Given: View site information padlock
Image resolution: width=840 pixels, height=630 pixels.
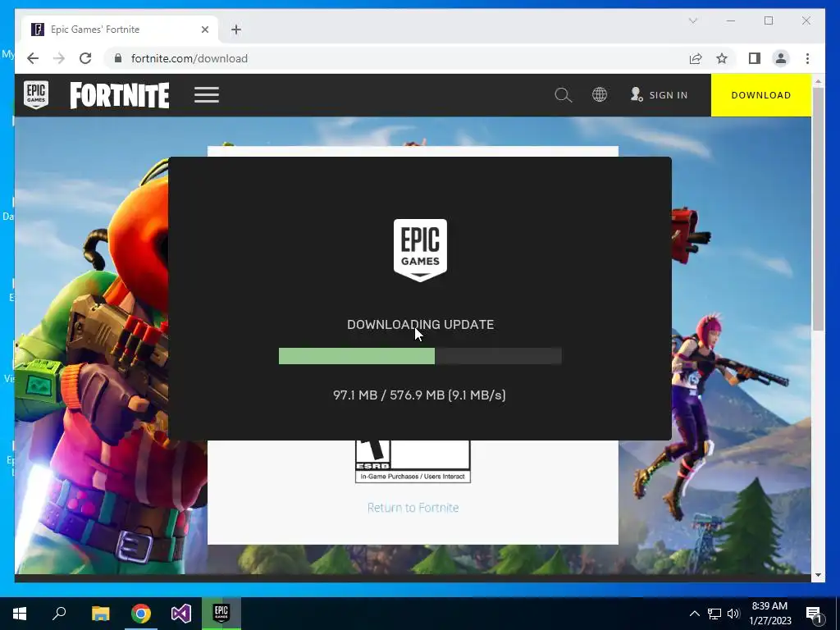Looking at the screenshot, I should click(118, 58).
